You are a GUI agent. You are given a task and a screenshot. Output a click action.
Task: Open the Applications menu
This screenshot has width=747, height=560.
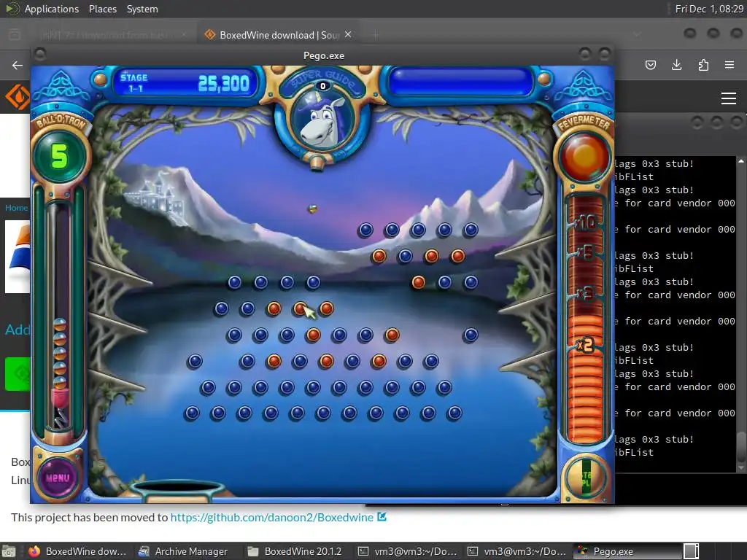pos(52,9)
